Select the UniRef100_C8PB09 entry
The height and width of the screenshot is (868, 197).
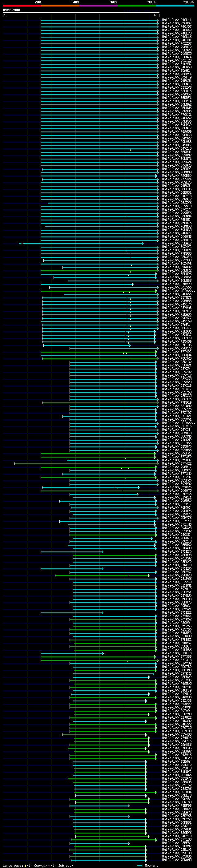pos(177,677)
